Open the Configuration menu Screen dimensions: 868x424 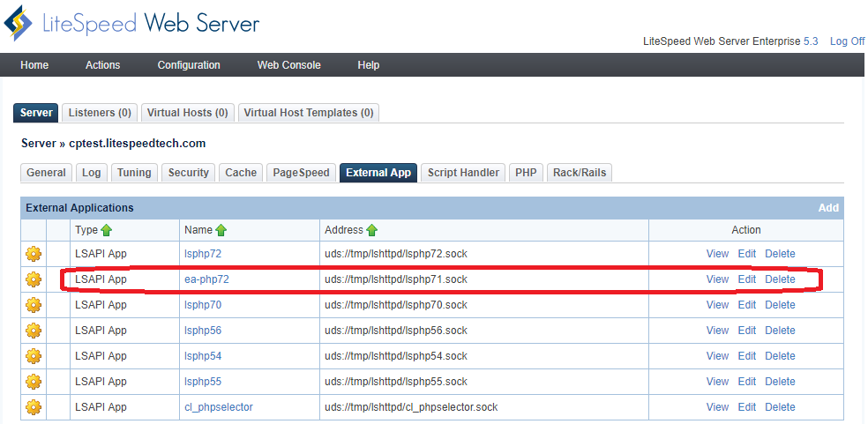tap(189, 64)
